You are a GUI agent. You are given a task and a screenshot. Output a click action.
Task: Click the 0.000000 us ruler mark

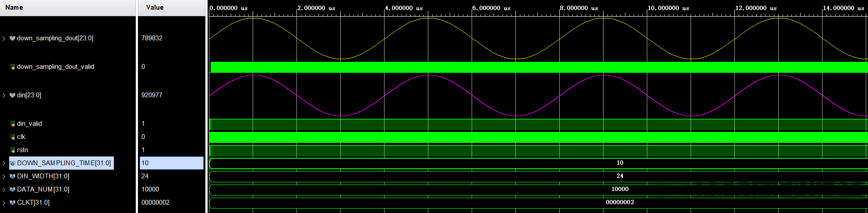229,8
